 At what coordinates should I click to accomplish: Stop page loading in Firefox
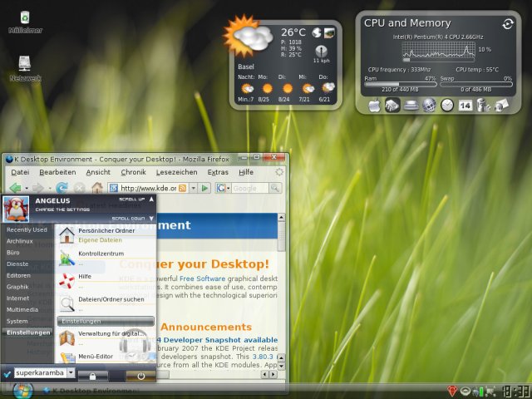pyautogui.click(x=80, y=188)
